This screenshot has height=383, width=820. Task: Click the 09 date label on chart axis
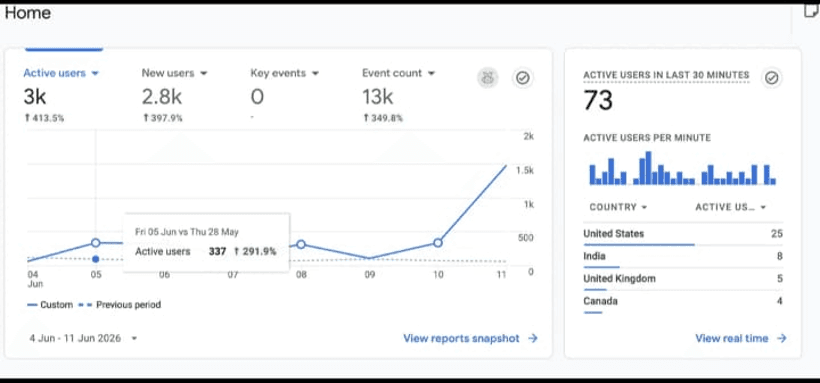point(370,275)
